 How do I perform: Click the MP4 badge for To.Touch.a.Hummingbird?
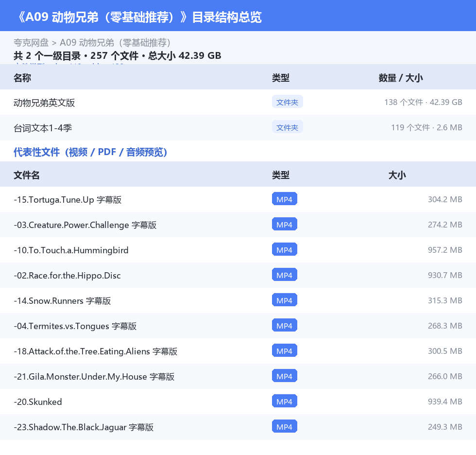tap(285, 249)
